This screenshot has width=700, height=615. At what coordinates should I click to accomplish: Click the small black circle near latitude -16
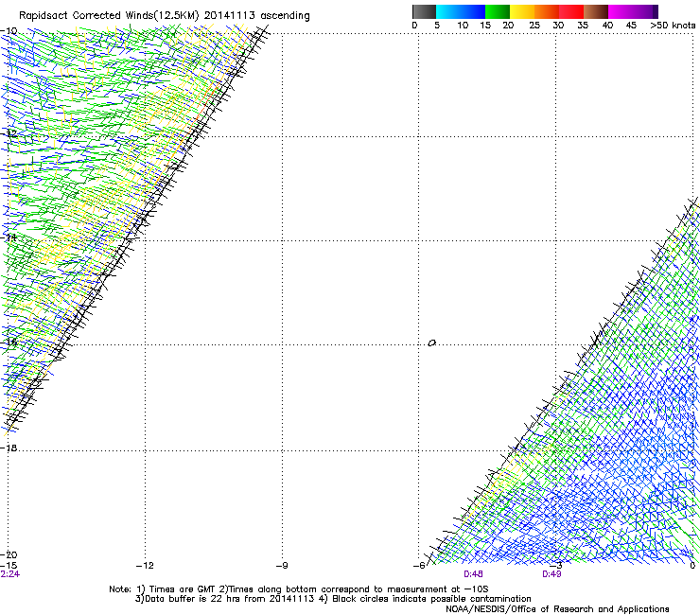tap(431, 343)
